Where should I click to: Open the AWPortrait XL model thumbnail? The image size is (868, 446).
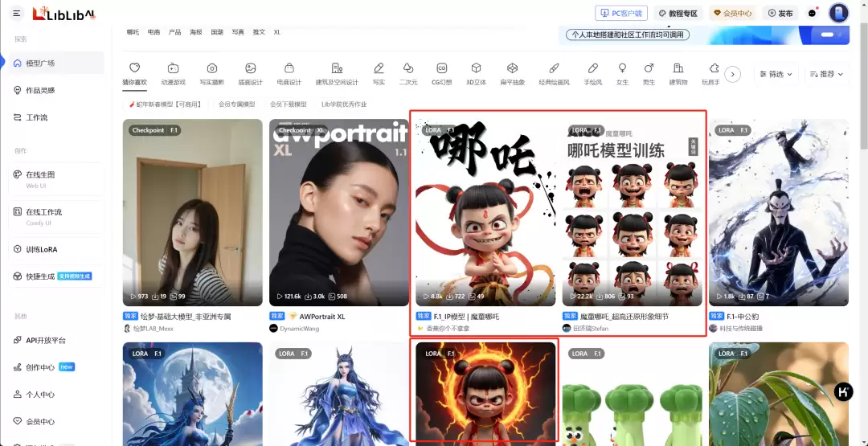pos(339,212)
